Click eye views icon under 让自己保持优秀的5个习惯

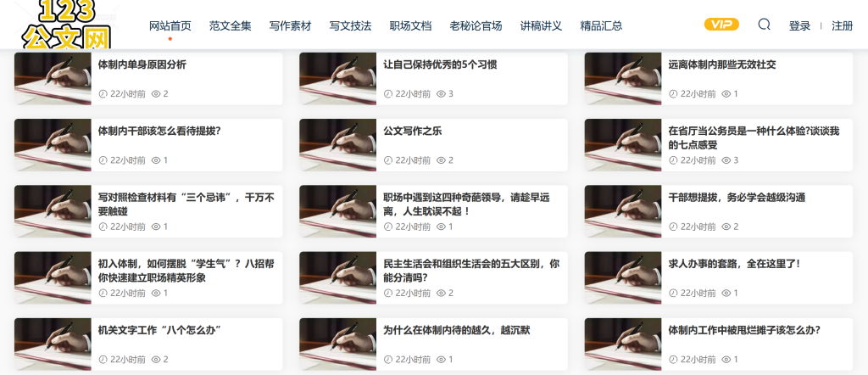pos(441,94)
